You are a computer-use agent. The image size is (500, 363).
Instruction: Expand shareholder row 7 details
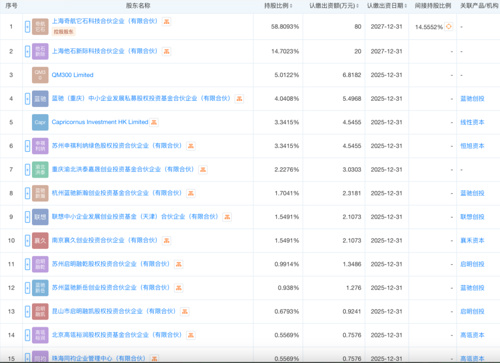(27, 169)
